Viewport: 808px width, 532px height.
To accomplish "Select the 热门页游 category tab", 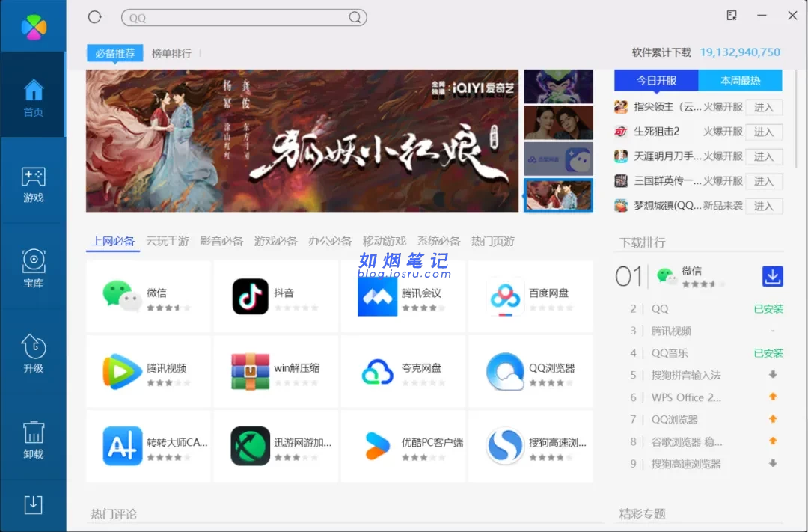I will click(492, 241).
